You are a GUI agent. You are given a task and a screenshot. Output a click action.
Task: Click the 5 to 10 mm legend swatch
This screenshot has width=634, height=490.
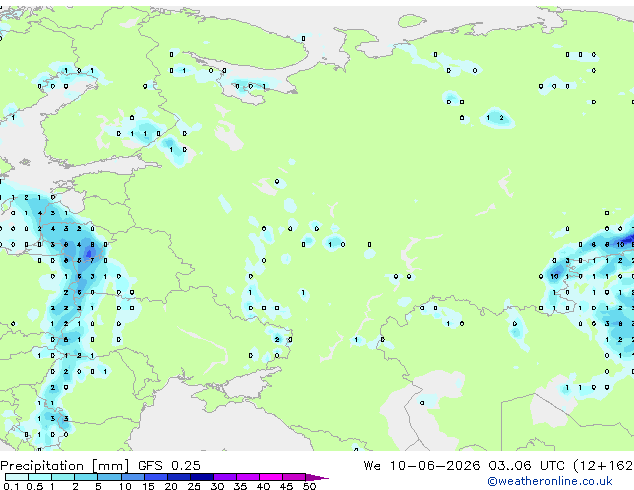coord(109,477)
